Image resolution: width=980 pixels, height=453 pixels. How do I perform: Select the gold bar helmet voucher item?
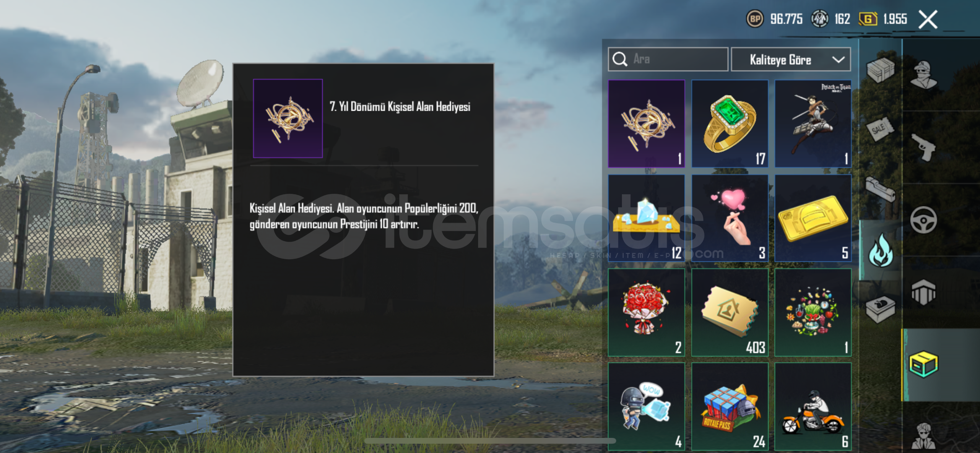click(813, 218)
